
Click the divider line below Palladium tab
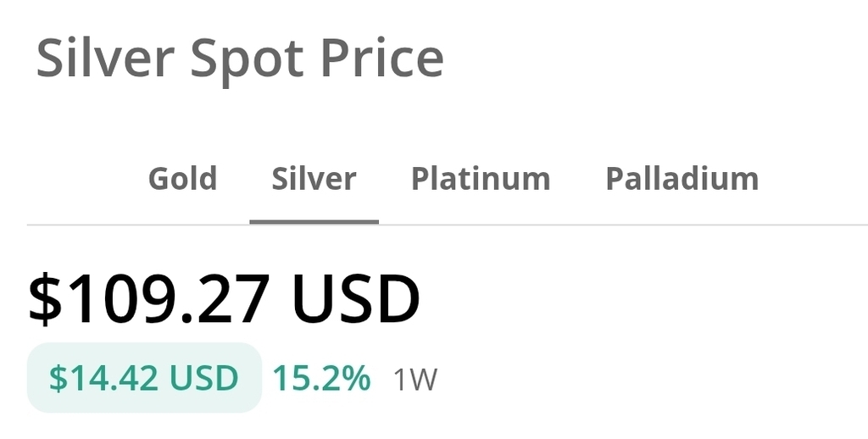[682, 225]
